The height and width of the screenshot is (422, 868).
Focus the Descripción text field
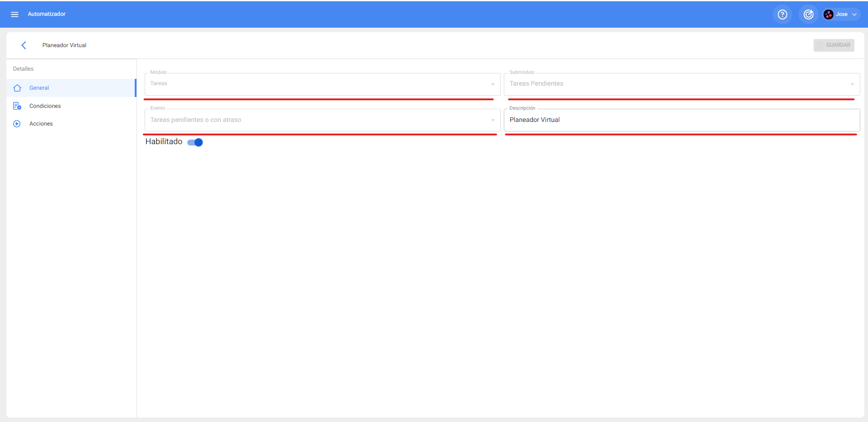(680, 120)
